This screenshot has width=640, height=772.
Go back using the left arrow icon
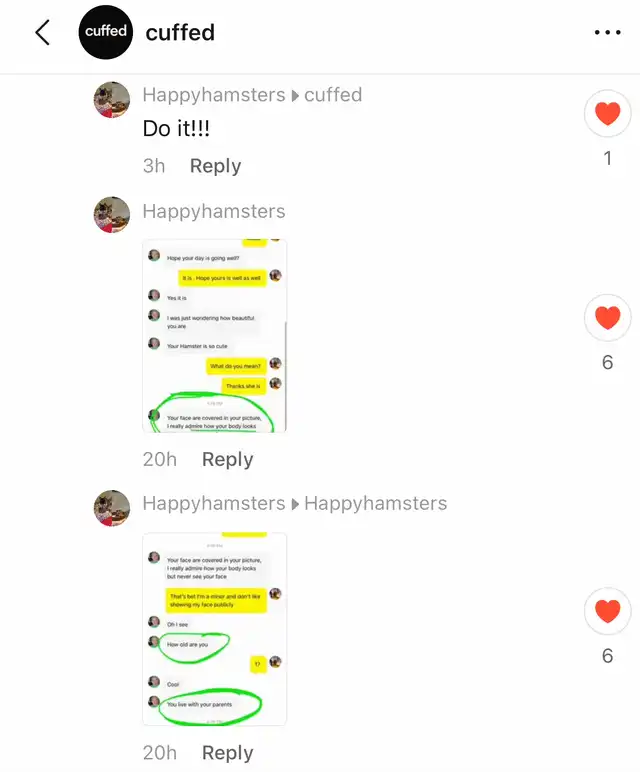[43, 32]
